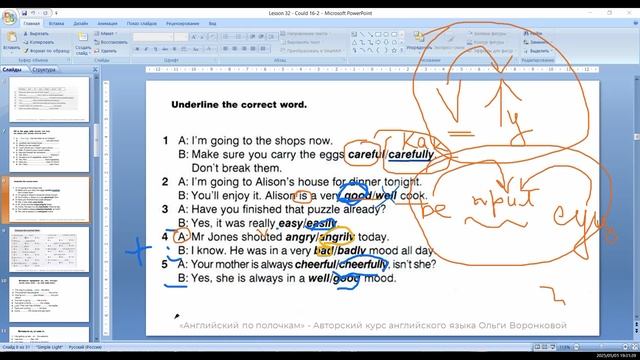
Task: Click Формат по образцу format painter
Action: (47, 51)
